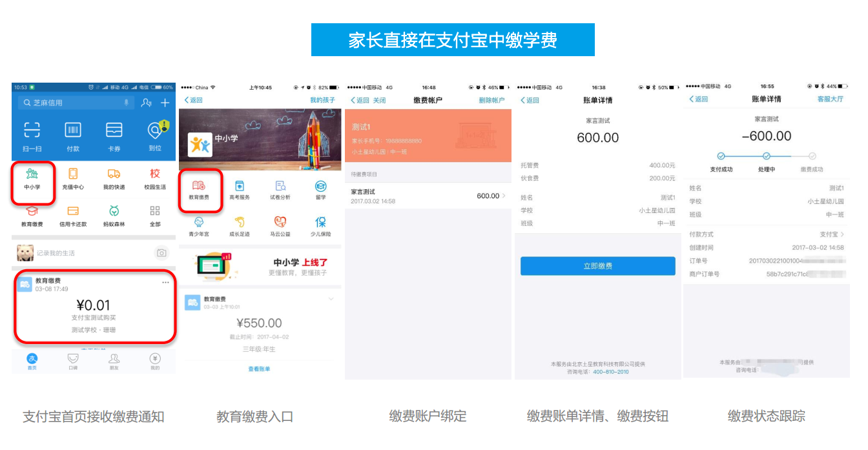Open 家言测试 600.00 pending bill row
868x450 pixels.
(428, 196)
